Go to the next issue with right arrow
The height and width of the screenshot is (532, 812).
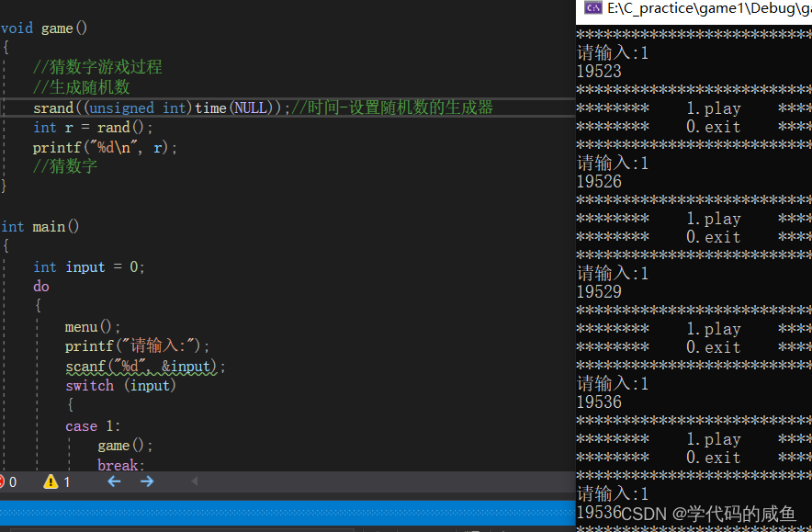pyautogui.click(x=147, y=481)
